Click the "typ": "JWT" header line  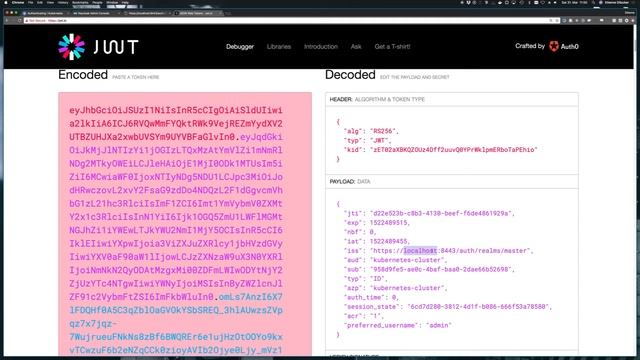coord(367,140)
